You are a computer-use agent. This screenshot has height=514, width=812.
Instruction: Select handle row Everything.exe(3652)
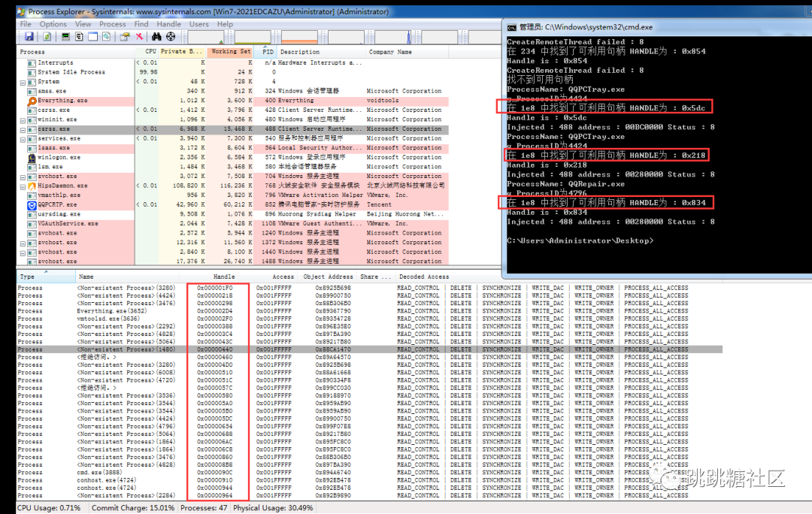(x=370, y=311)
